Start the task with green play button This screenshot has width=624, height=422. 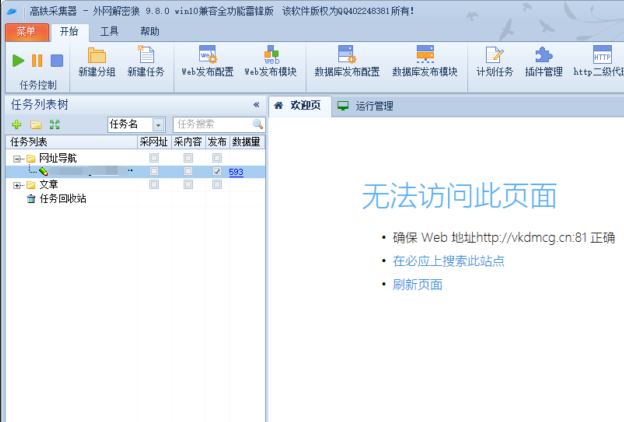pos(18,61)
